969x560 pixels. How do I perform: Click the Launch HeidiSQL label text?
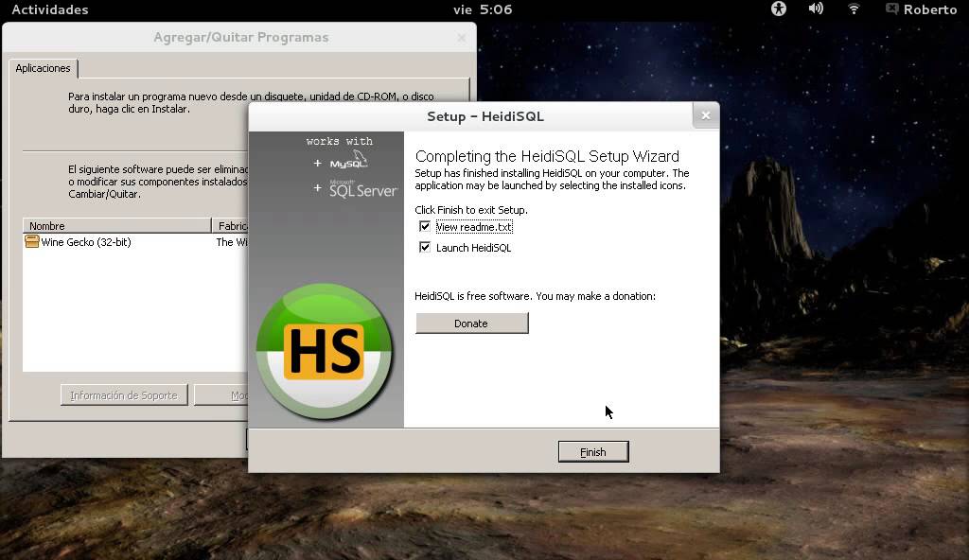473,248
